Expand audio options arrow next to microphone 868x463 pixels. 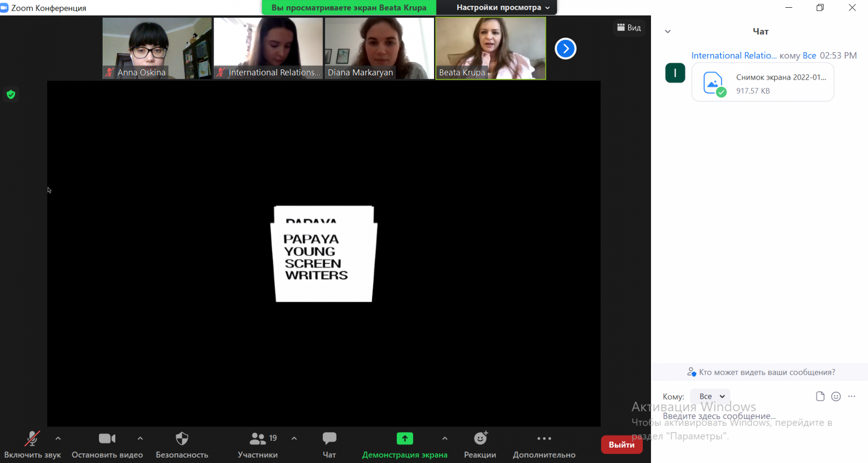[58, 438]
